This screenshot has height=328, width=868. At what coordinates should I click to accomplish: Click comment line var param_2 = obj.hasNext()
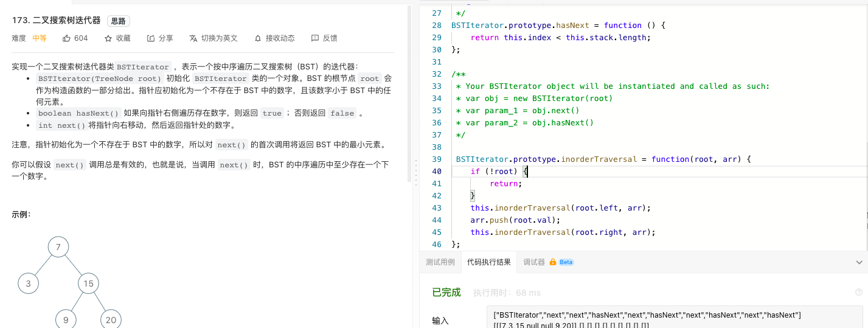coord(524,122)
